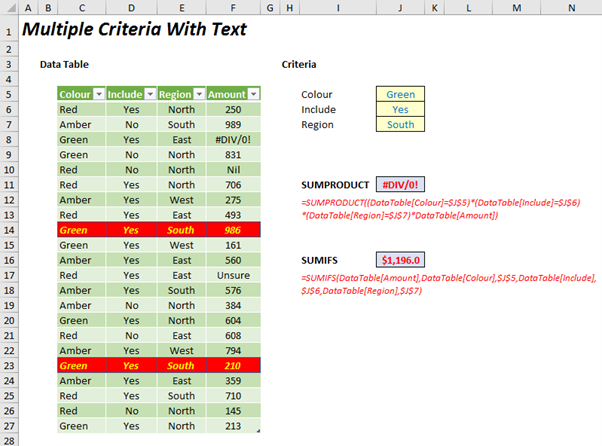The height and width of the screenshot is (446, 602).
Task: Select the West region cell in row 12
Action: 182,200
